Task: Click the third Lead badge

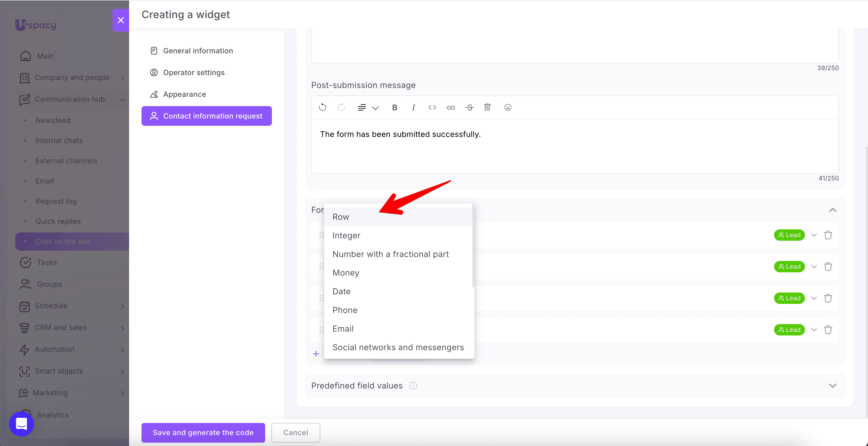Action: coord(789,298)
